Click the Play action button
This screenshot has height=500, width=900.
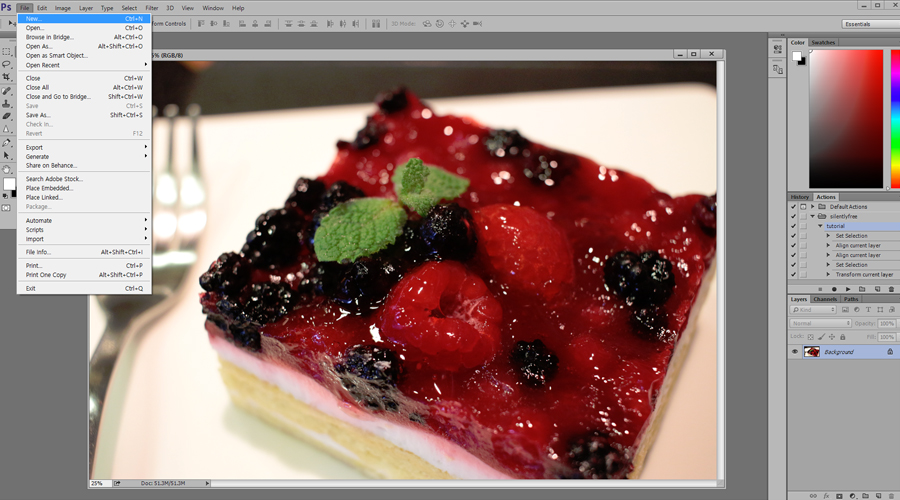[848, 289]
